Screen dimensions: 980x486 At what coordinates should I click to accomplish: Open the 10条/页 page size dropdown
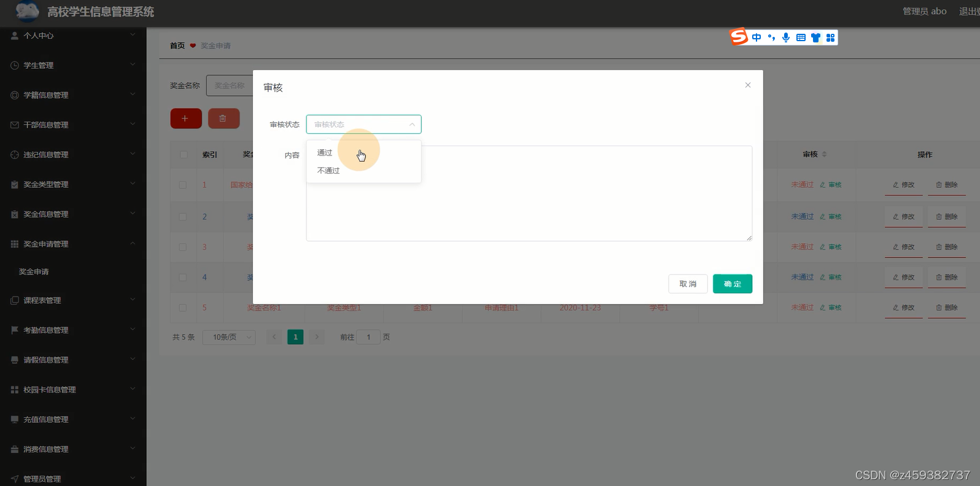pos(229,337)
